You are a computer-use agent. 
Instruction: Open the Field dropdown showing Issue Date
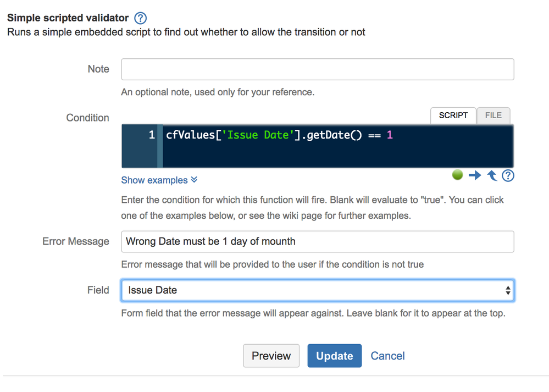[317, 290]
